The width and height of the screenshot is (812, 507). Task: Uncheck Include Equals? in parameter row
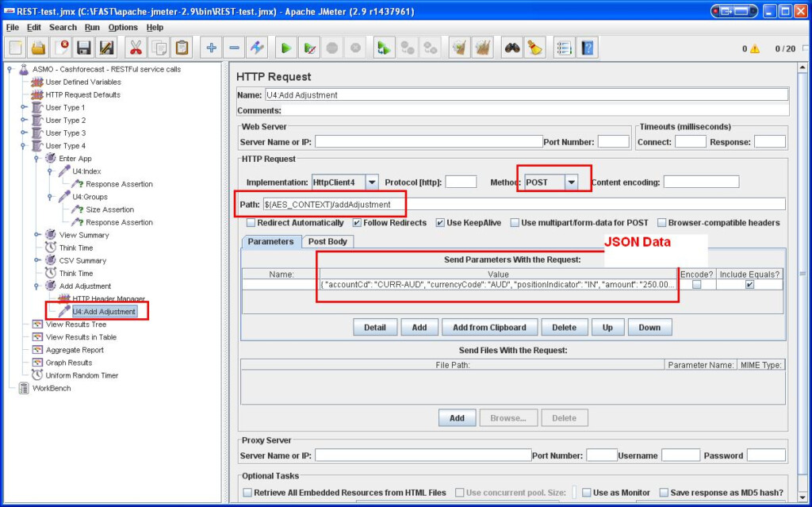tap(749, 285)
